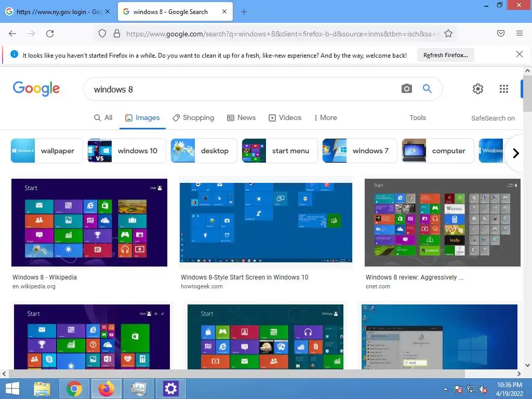Close the windows 8 search tab
The image size is (532, 399).
tap(224, 11)
